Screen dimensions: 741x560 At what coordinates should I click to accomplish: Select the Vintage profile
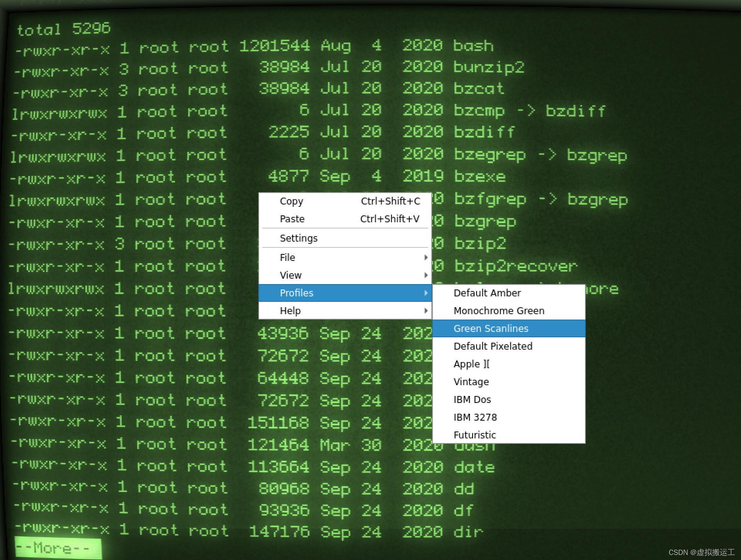(509, 382)
